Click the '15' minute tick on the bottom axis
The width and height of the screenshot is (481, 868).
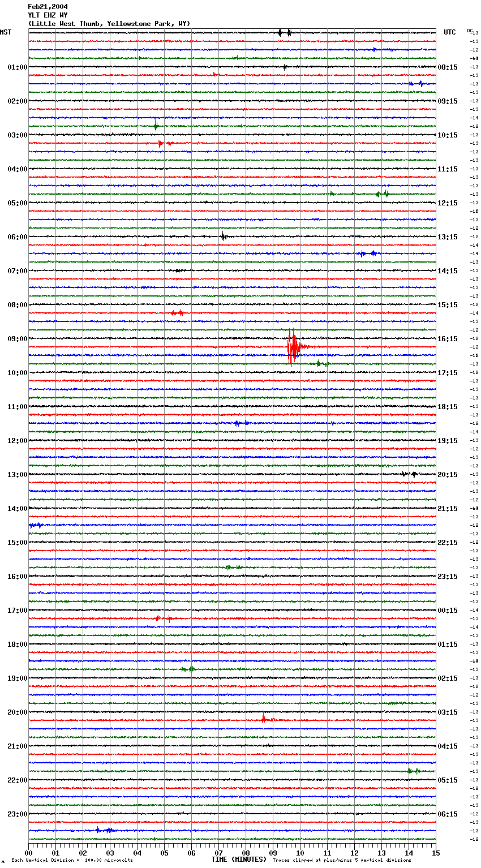pos(436,853)
